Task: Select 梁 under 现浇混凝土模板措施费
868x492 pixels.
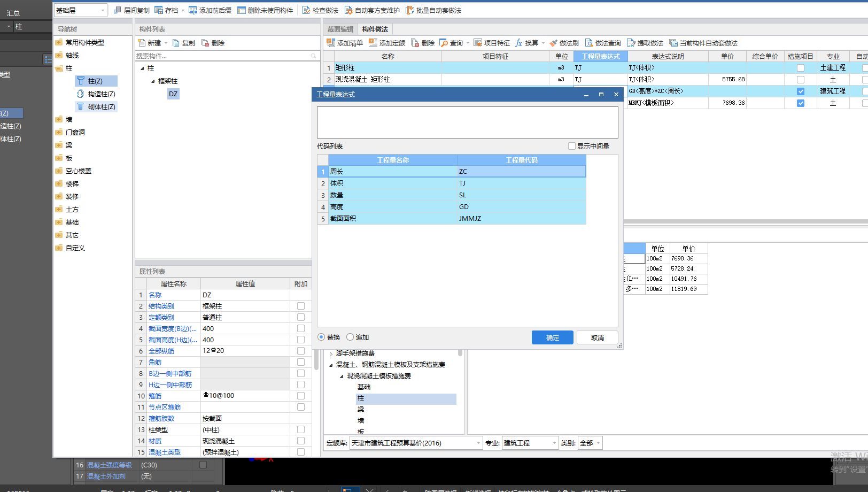Action: tap(361, 409)
